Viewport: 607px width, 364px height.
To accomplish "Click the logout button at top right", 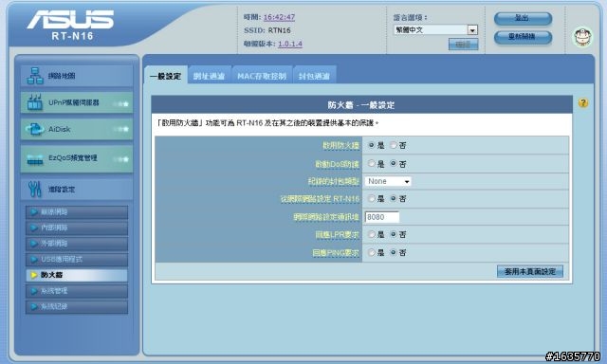I will (523, 18).
